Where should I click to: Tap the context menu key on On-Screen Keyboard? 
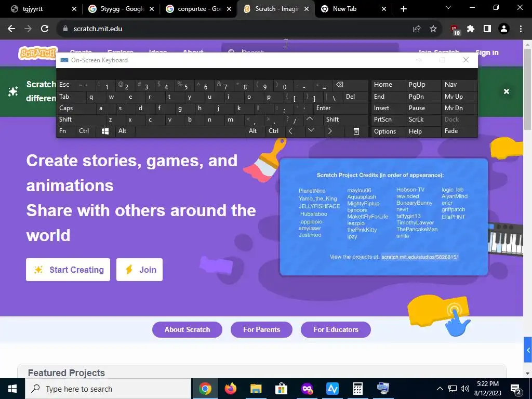click(x=356, y=131)
